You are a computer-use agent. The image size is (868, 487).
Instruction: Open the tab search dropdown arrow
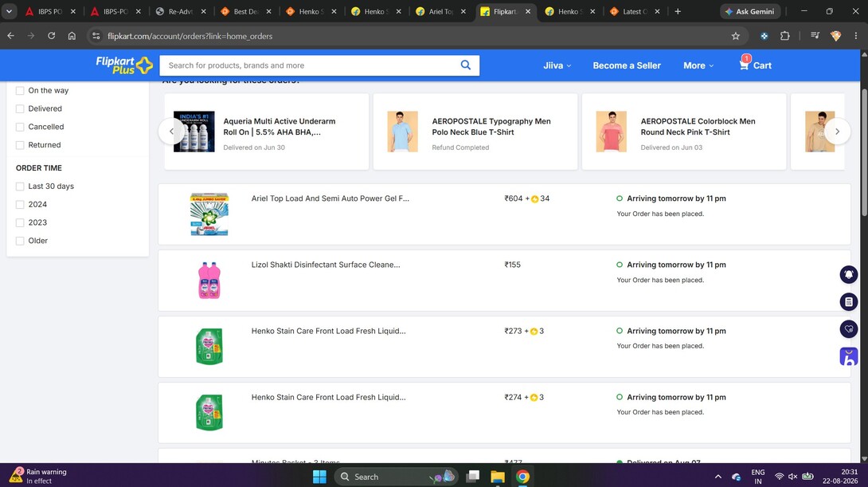point(9,11)
